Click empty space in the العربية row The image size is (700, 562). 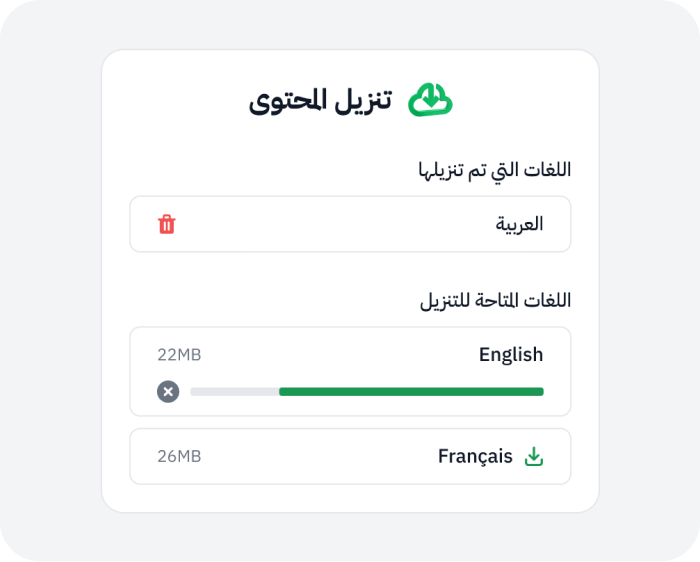pyautogui.click(x=340, y=224)
